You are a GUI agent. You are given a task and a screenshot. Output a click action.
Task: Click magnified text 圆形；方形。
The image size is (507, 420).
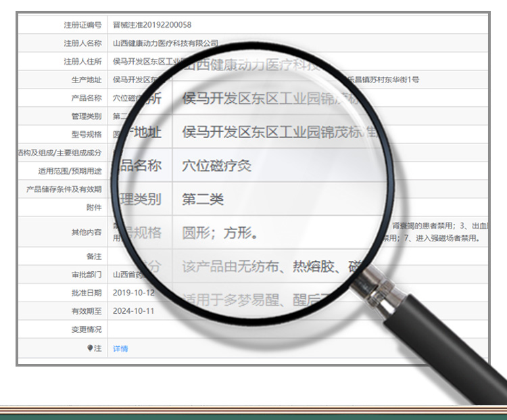(220, 233)
